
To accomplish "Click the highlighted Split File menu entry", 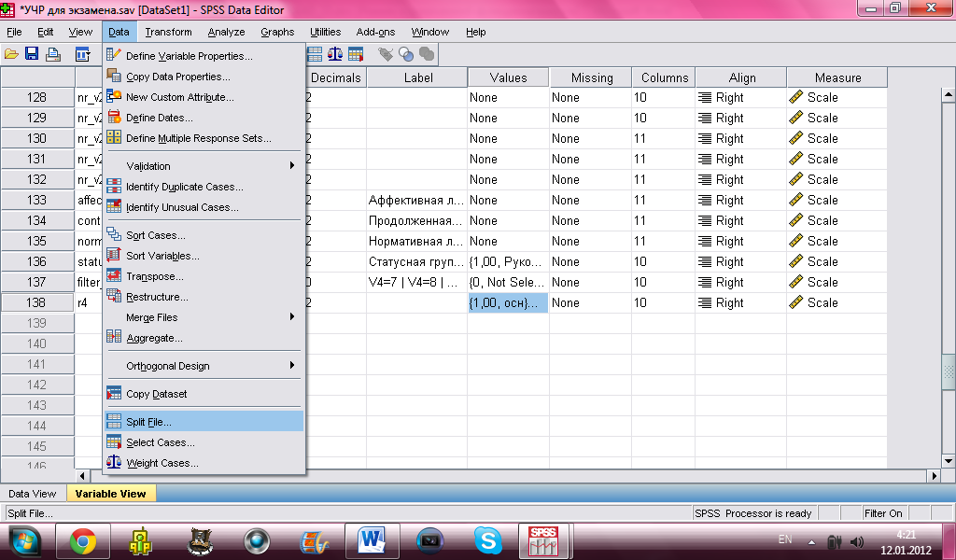I will (x=204, y=422).
